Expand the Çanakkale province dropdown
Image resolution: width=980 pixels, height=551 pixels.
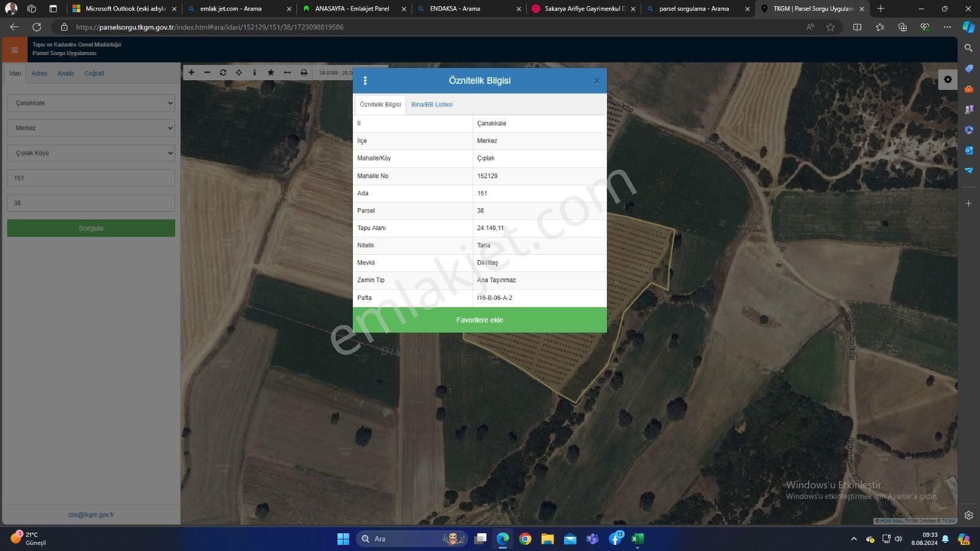(91, 103)
